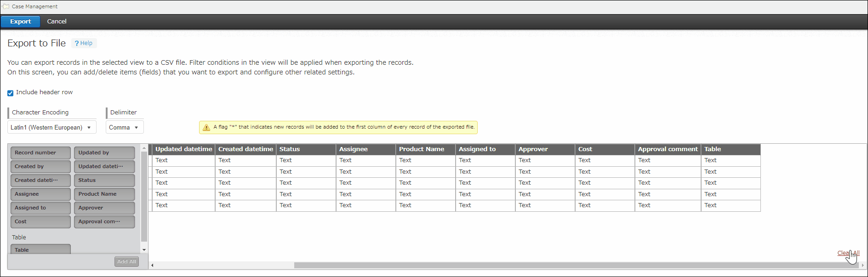This screenshot has height=277, width=868.
Task: Click the Status column header
Action: (305, 149)
